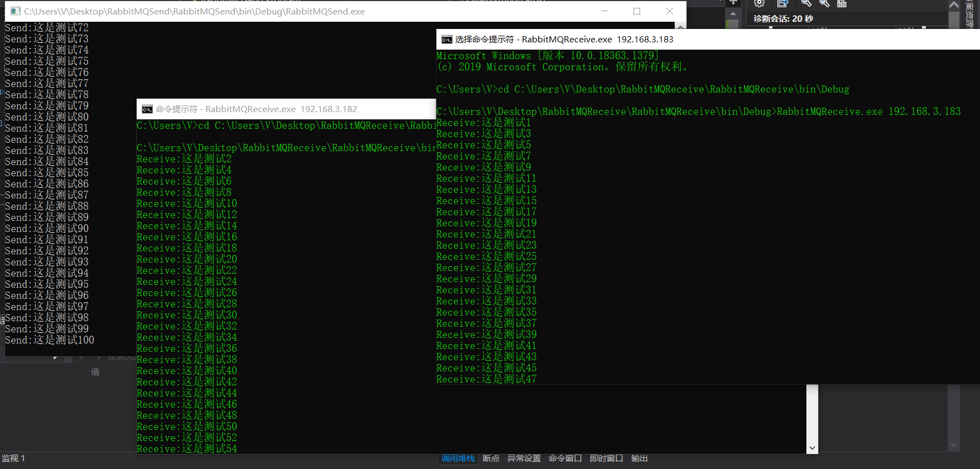Click the zoom in magnifier icon

point(806,3)
